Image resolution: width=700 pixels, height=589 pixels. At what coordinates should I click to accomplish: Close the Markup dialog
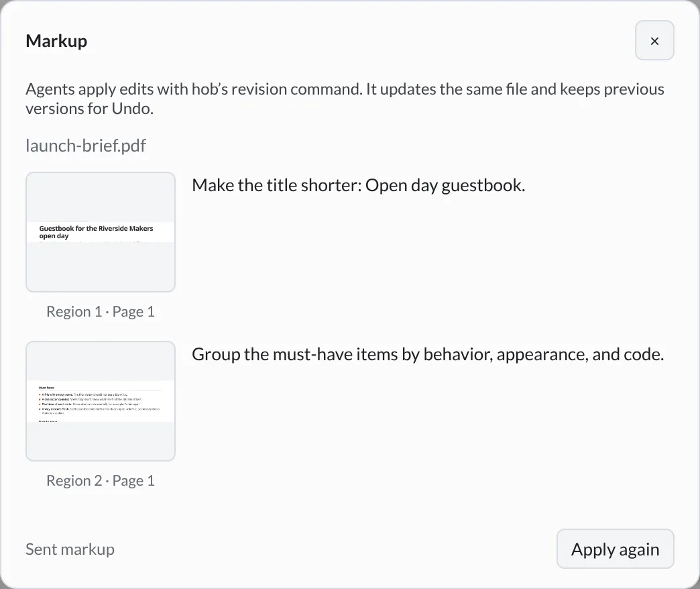coord(654,41)
